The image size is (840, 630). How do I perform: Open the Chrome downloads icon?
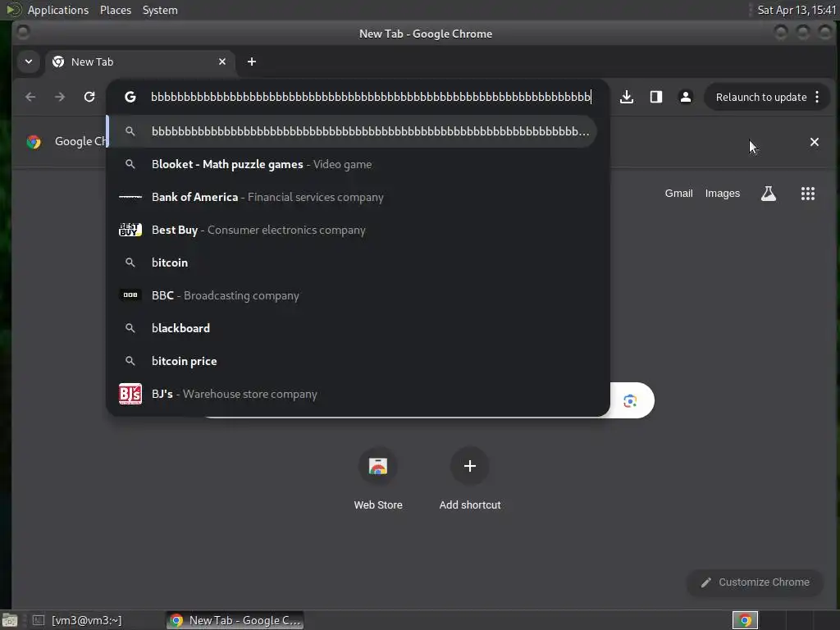[x=626, y=97]
